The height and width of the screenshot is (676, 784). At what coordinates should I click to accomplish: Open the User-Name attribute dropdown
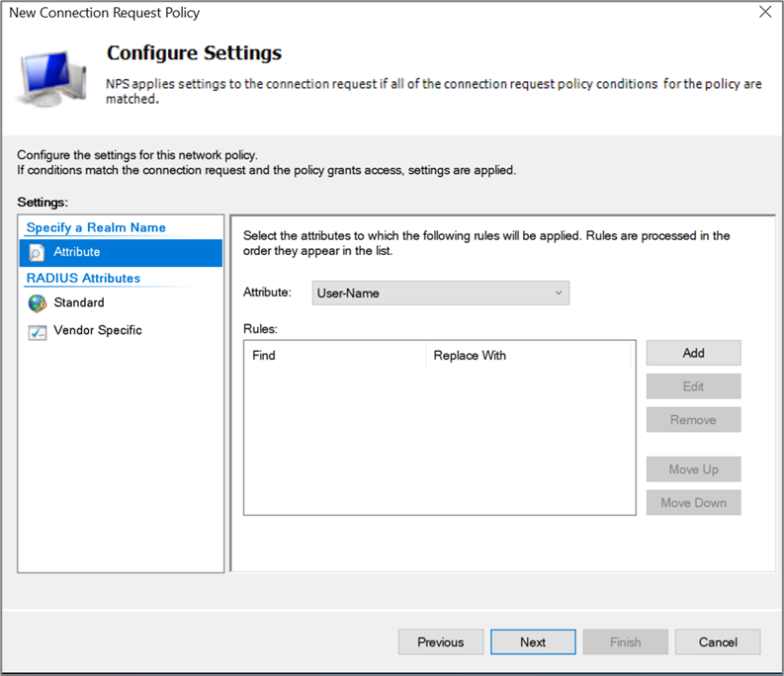coord(441,293)
